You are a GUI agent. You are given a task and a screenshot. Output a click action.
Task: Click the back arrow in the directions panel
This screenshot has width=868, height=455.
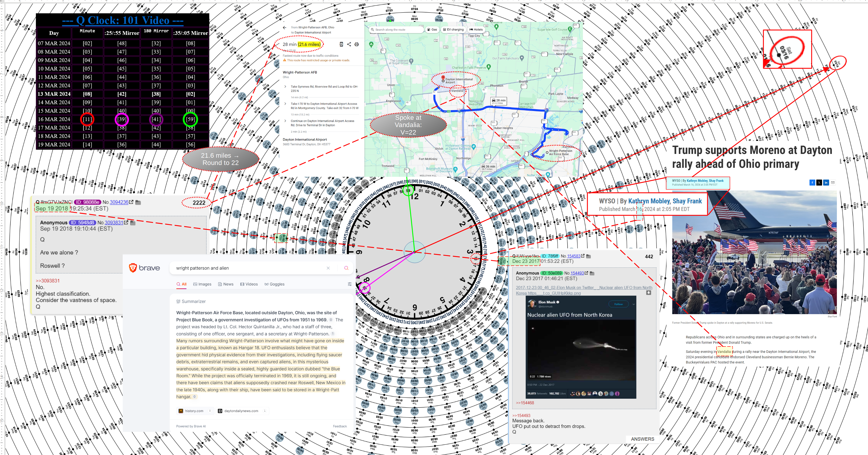pos(285,28)
